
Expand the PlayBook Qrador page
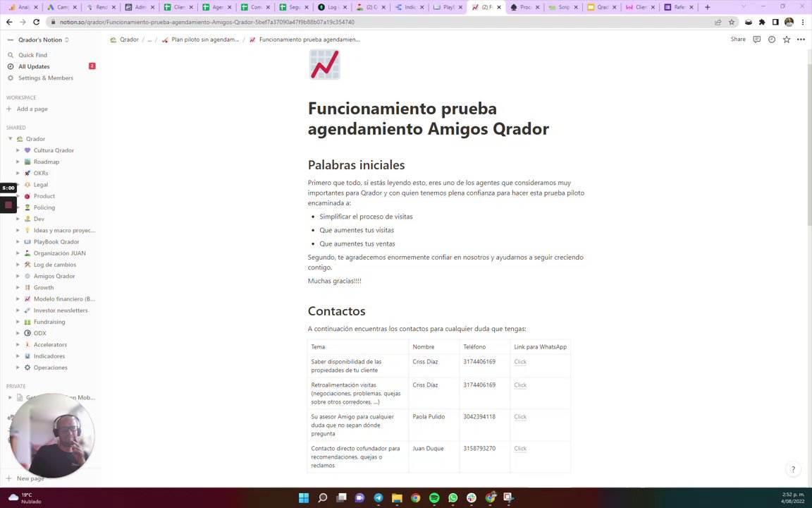coord(18,241)
